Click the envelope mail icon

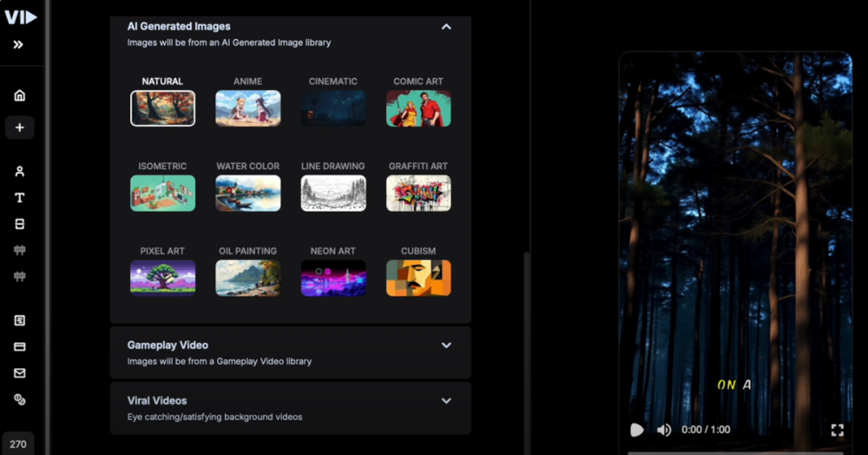click(19, 373)
